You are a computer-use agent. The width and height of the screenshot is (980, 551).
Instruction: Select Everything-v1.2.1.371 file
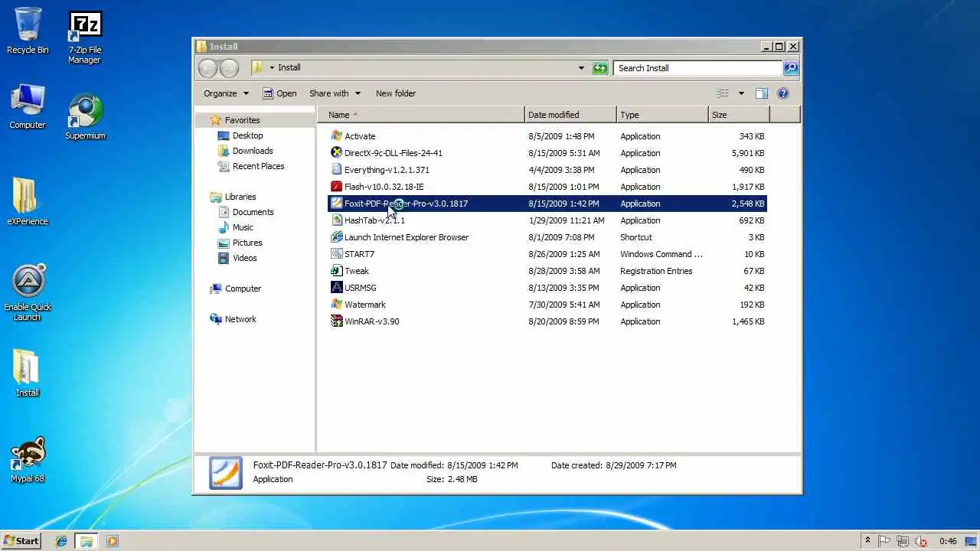point(387,170)
